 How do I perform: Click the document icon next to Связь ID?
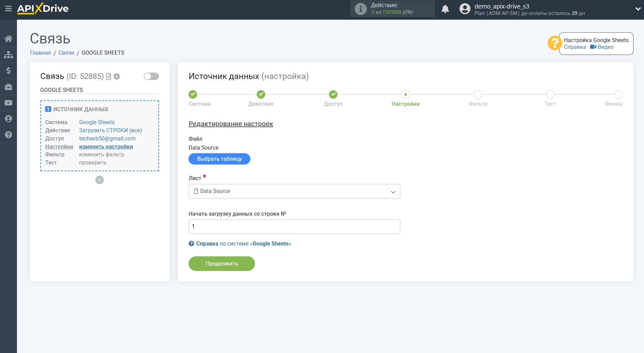click(108, 76)
